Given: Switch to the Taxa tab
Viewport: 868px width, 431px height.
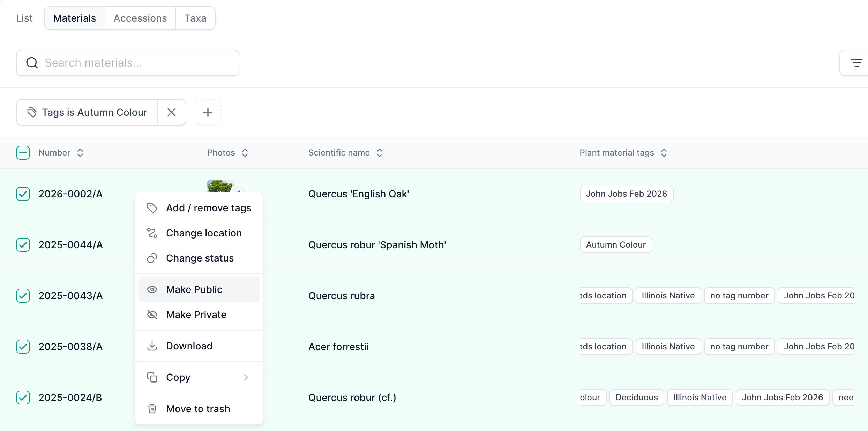Looking at the screenshot, I should click(x=195, y=18).
